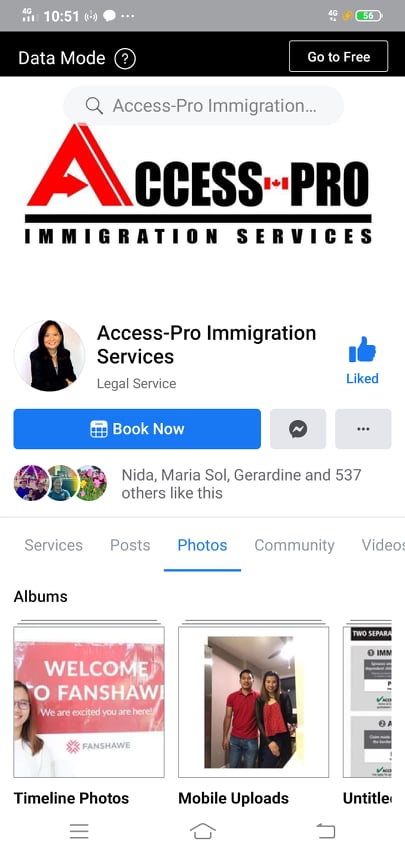Tap the Android home navigation icon

click(x=203, y=831)
